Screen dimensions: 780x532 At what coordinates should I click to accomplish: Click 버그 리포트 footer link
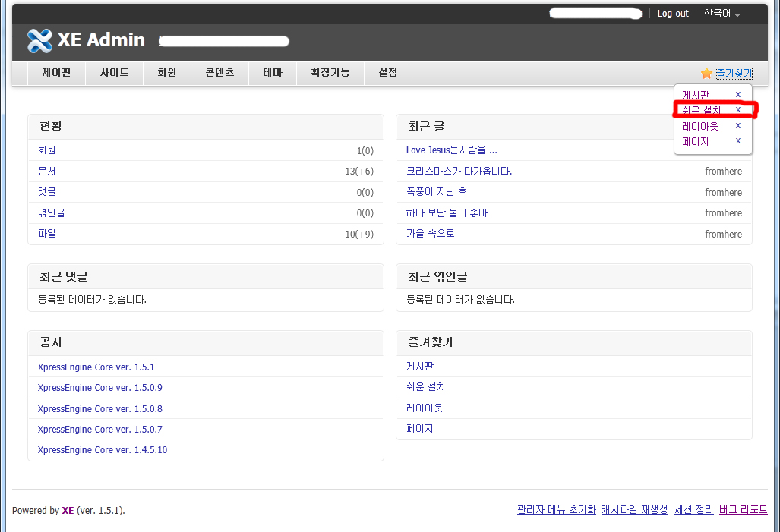tap(743, 510)
